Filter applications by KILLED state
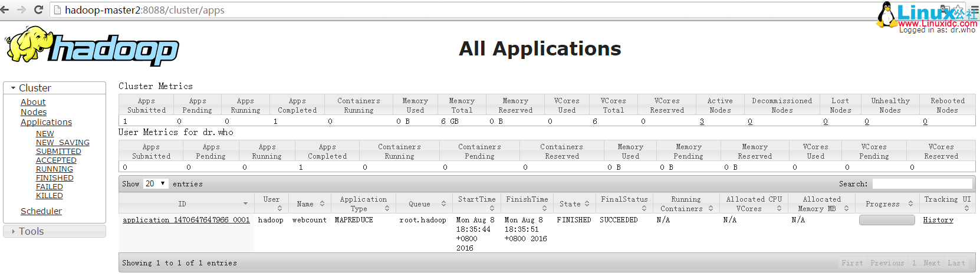The width and height of the screenshot is (980, 276). coord(50,196)
